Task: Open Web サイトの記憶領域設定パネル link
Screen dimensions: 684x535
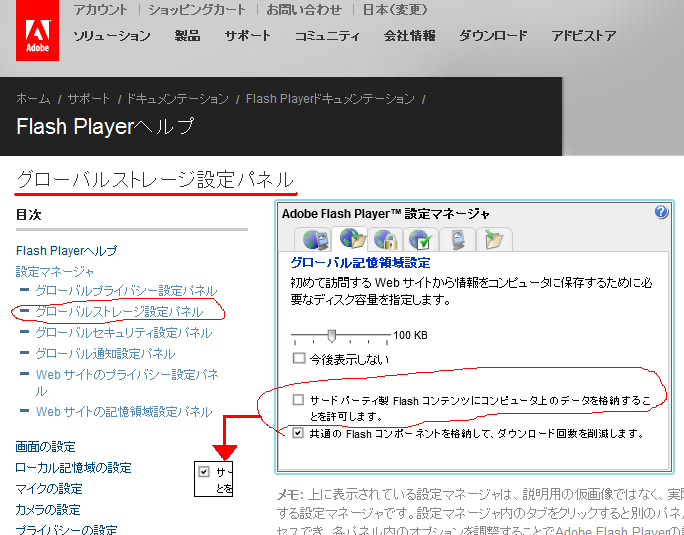Action: [124, 411]
